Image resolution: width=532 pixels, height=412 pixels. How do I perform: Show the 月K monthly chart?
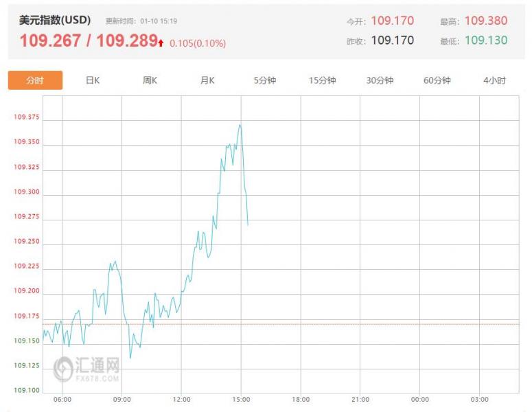click(x=207, y=80)
